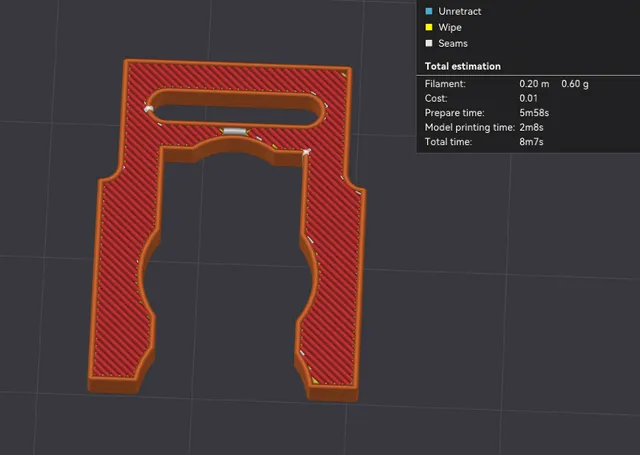
Task: Click the blue Unretract legend swatch
Action: coord(429,11)
